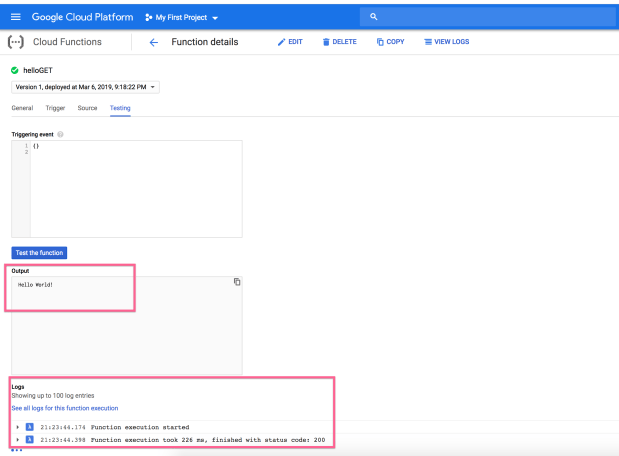Screen dimensions: 619x456
Task: Click the Triggering event help icon
Action: pos(60,134)
